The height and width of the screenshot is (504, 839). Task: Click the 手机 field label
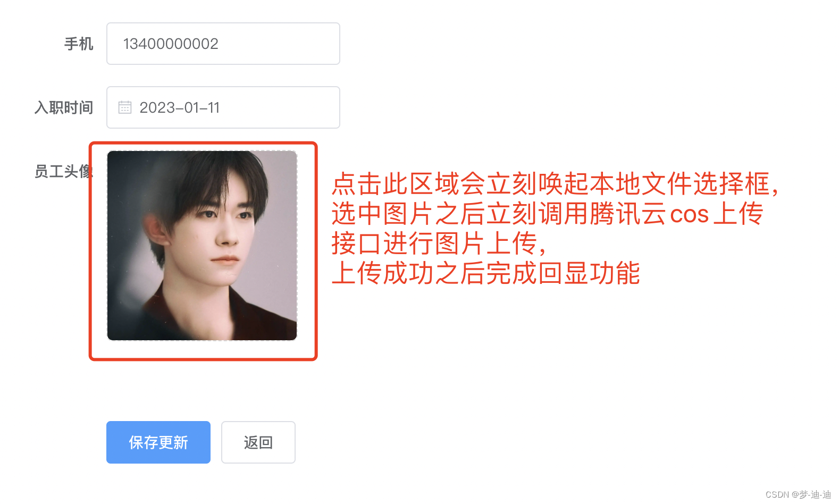(79, 44)
